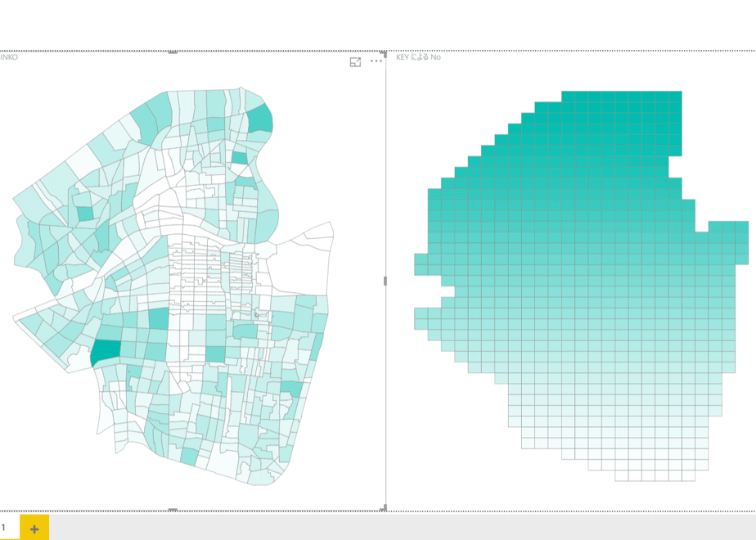756x540 pixels.
Task: Select the teal square district in the far west
Action: pyautogui.click(x=85, y=214)
